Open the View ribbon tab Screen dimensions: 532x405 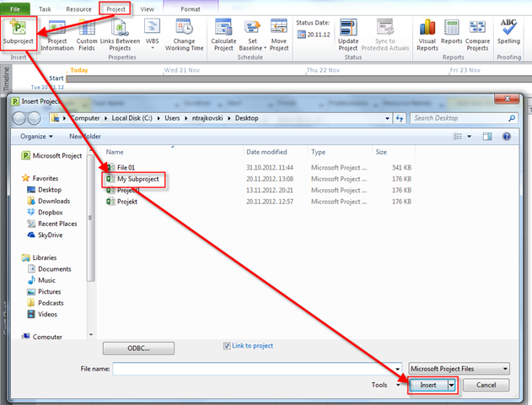click(x=148, y=8)
